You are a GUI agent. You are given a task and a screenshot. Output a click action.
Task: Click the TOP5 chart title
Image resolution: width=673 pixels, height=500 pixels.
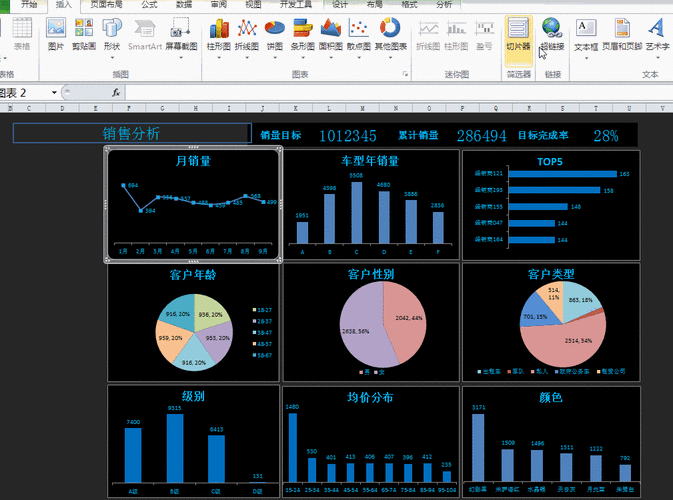(x=550, y=162)
